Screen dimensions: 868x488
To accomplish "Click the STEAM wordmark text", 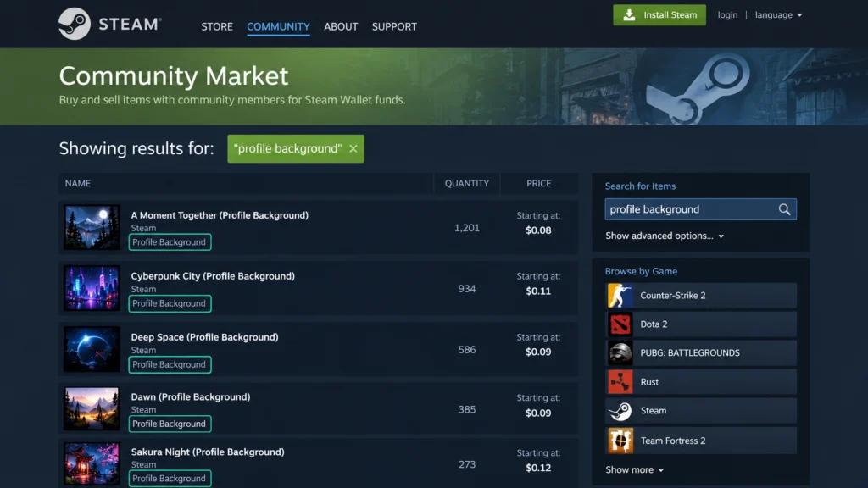I will [130, 24].
